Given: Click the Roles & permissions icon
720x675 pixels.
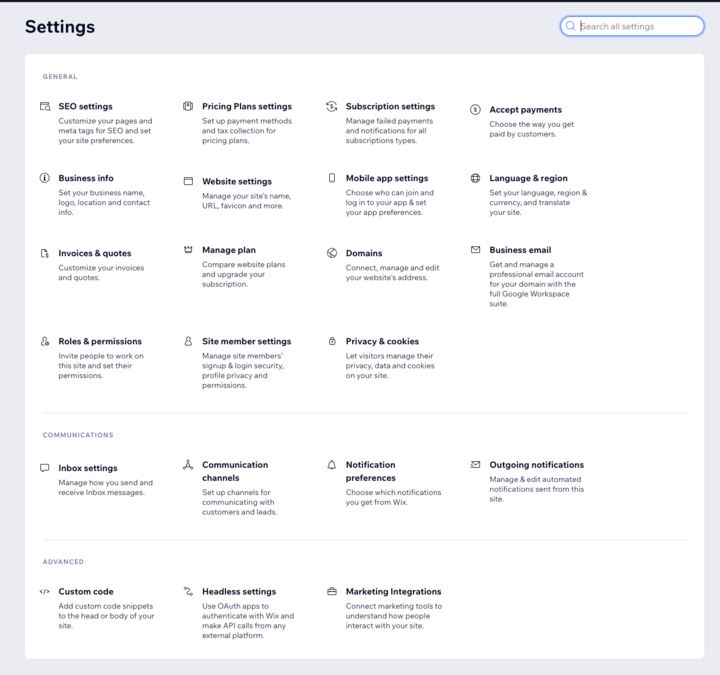Looking at the screenshot, I should pos(45,341).
